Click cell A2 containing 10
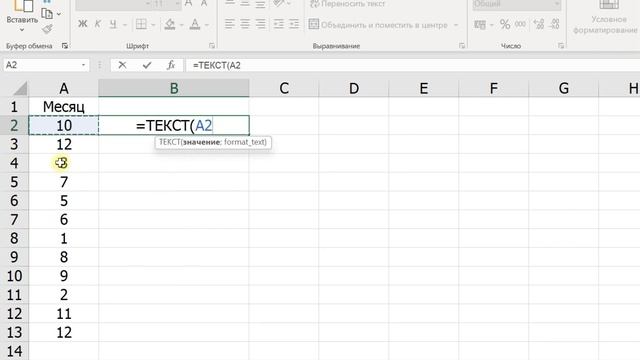The image size is (640, 360). [64, 125]
